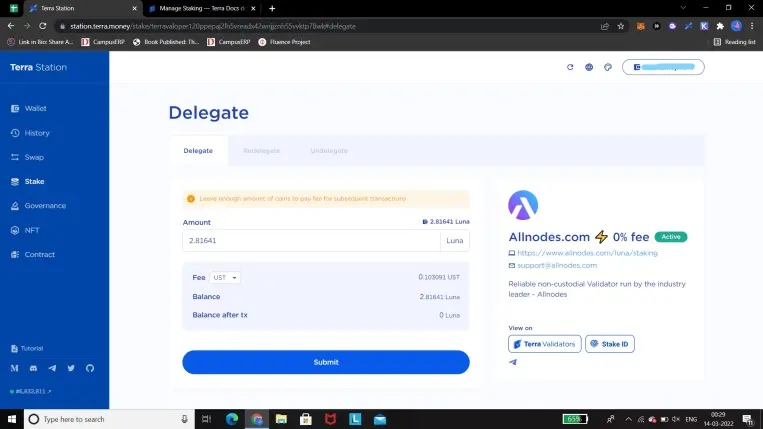Open Discord social icon
Image resolution: width=763 pixels, height=429 pixels.
point(33,368)
